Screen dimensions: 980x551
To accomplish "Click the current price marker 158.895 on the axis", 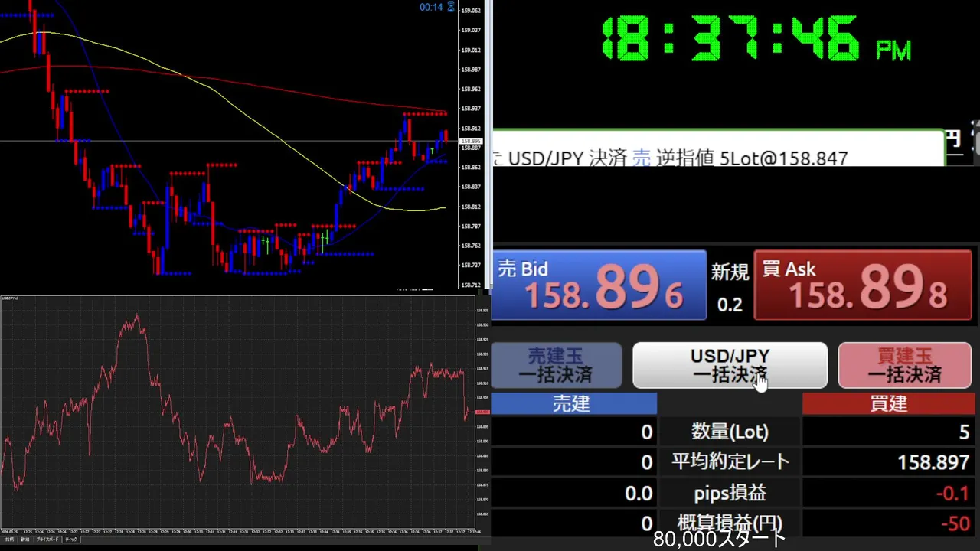I will (470, 142).
